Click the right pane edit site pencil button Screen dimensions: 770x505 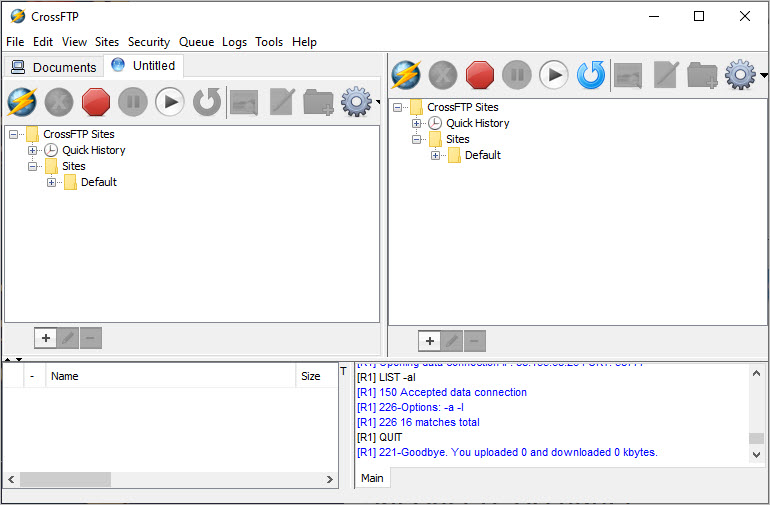coord(452,341)
